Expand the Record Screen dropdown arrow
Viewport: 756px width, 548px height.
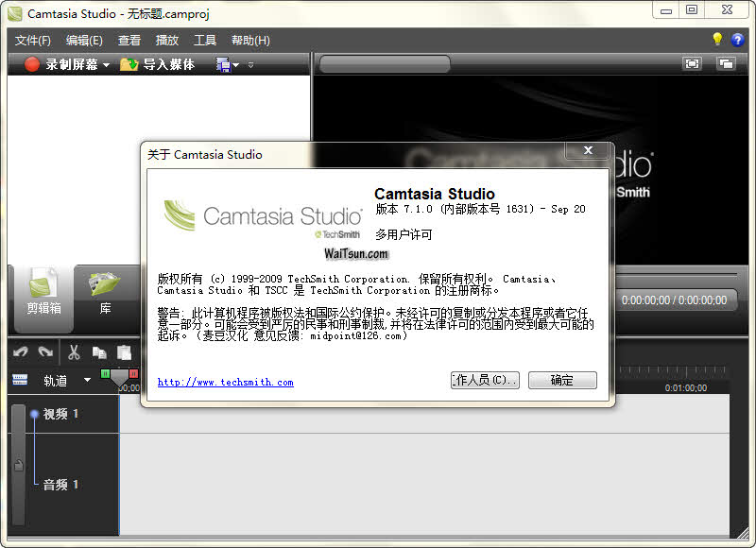coord(107,65)
